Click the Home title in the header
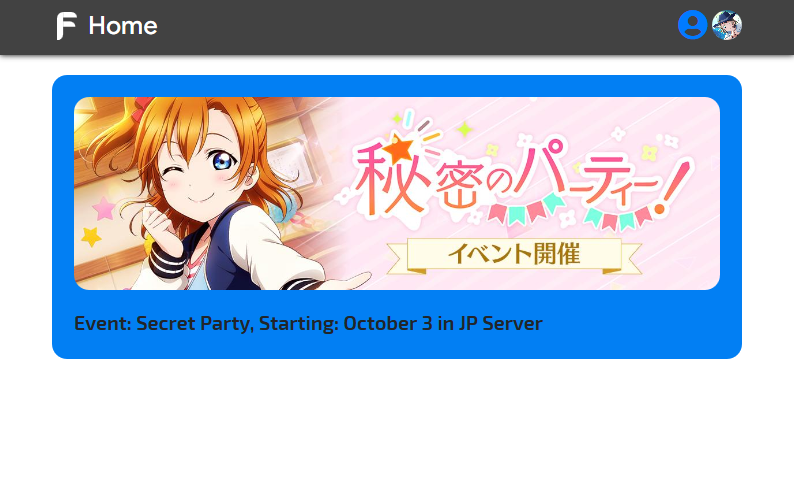The image size is (794, 480). pos(123,26)
